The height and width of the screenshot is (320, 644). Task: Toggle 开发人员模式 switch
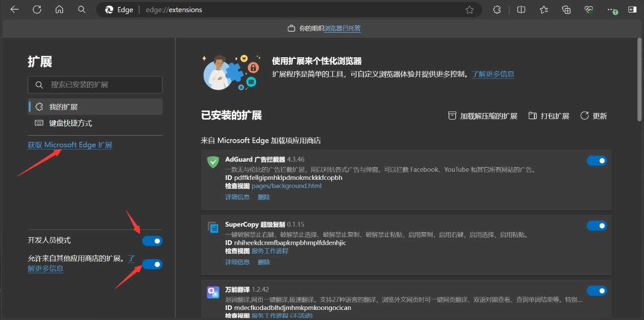coord(152,241)
